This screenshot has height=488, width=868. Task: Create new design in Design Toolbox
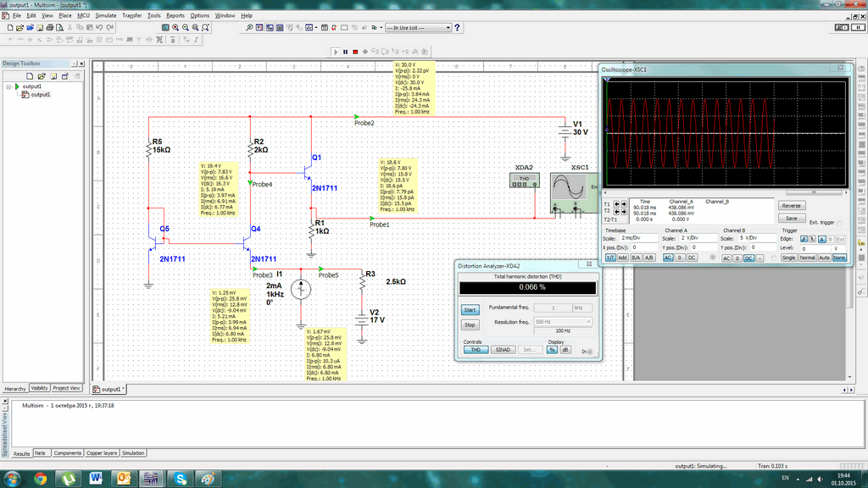(30, 76)
